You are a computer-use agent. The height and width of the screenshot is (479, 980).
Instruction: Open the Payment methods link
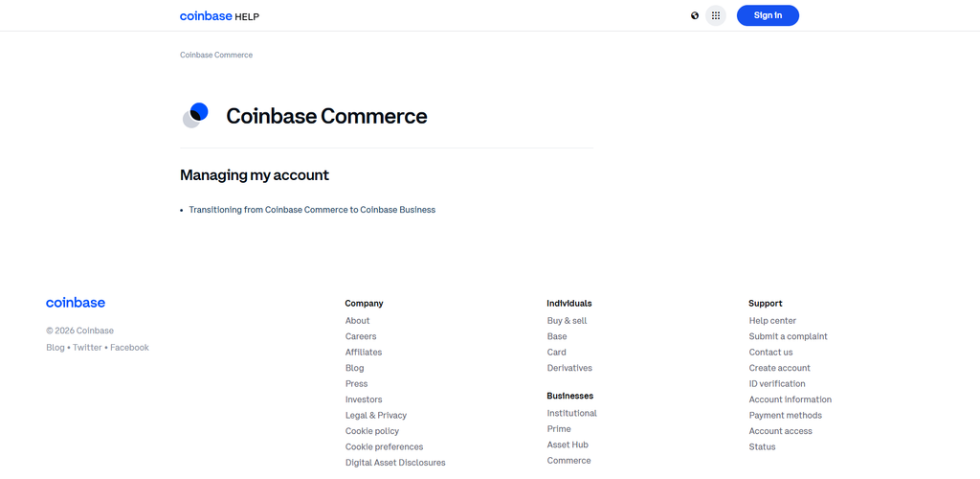point(786,415)
